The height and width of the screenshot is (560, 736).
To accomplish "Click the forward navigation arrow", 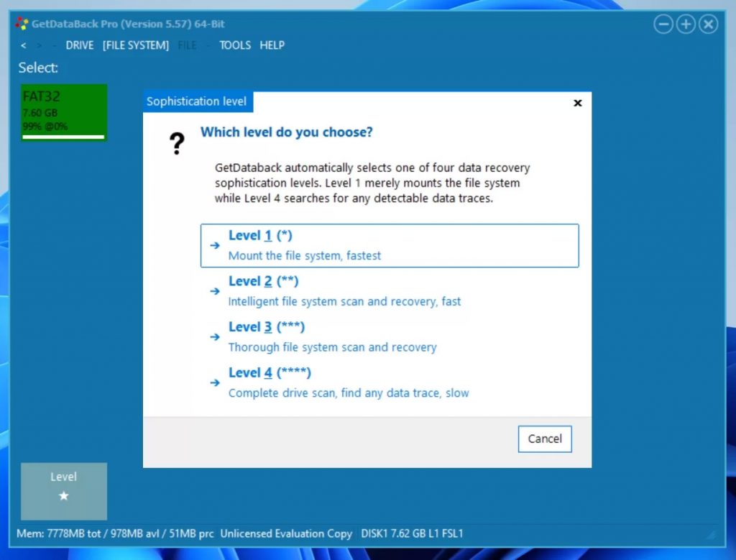I will coord(40,45).
